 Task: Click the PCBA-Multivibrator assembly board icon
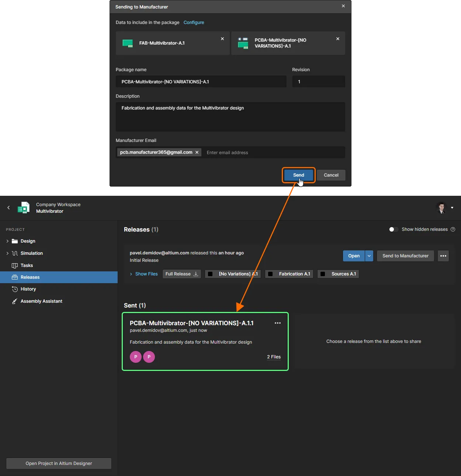coord(243,43)
